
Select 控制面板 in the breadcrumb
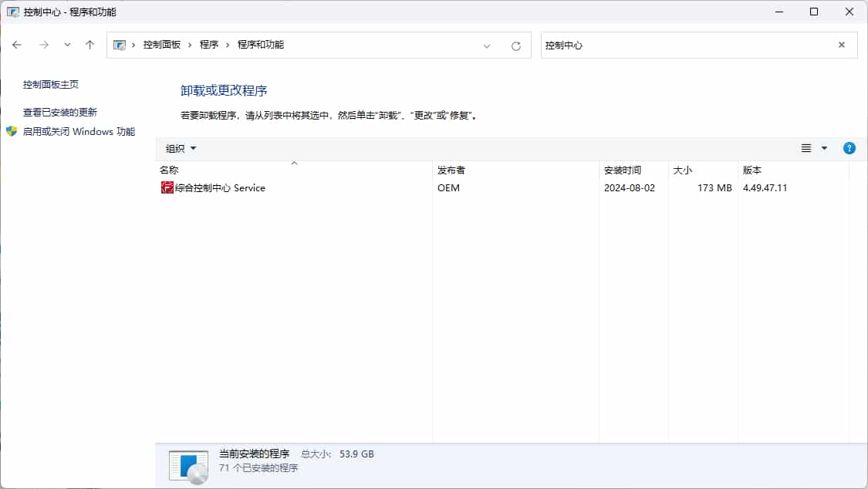(162, 45)
